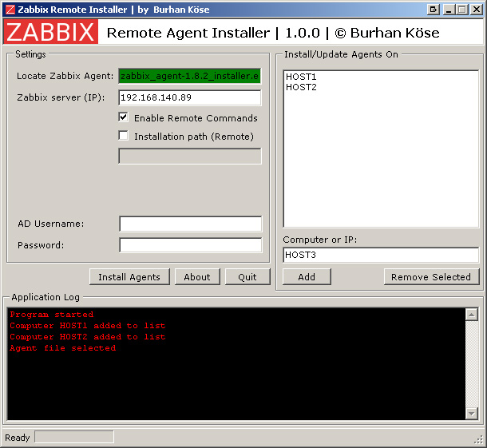487x448 pixels.
Task: Select HOST1 in the agents list
Action: [301, 77]
